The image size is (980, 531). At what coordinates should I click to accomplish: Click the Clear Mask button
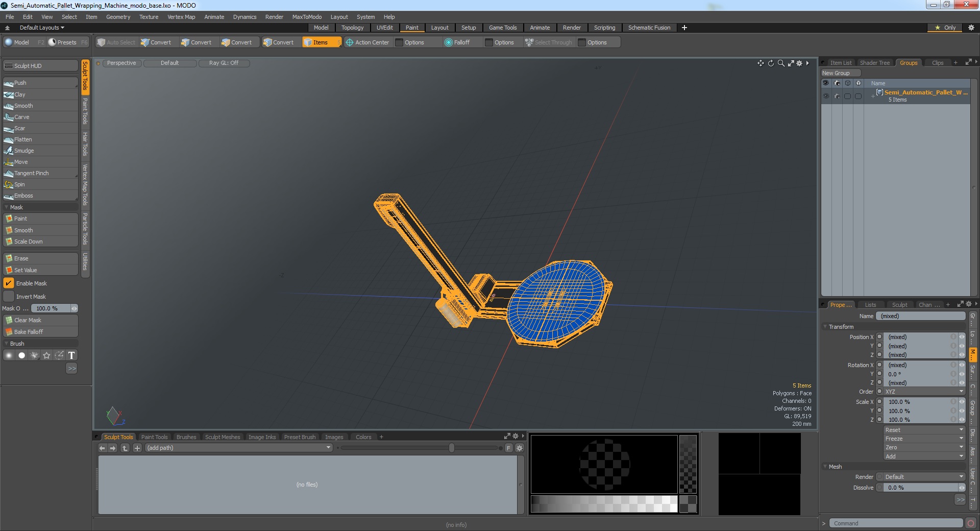pos(40,320)
